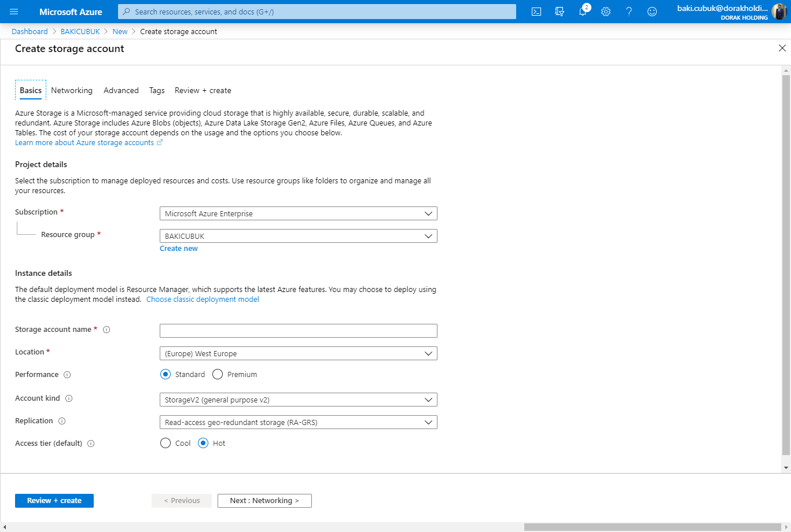This screenshot has width=791, height=532.
Task: Click the Previous button
Action: coord(182,500)
